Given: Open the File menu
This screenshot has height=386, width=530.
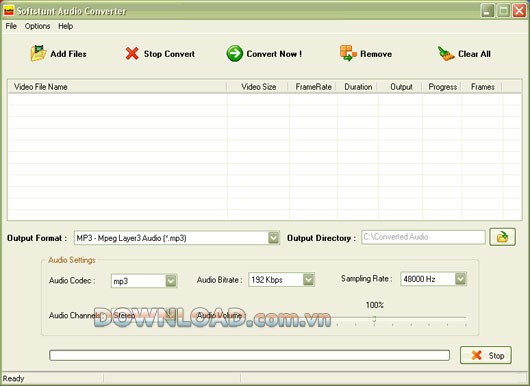Looking at the screenshot, I should coord(11,26).
